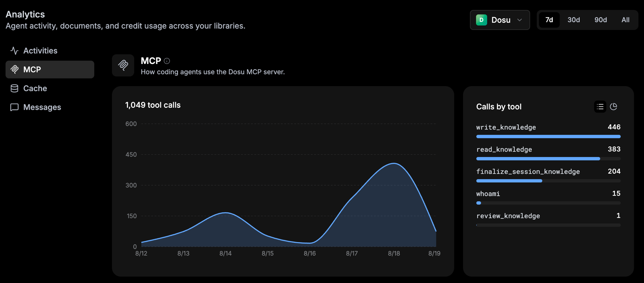Choose the 90d range button
The width and height of the screenshot is (644, 283).
pyautogui.click(x=601, y=20)
